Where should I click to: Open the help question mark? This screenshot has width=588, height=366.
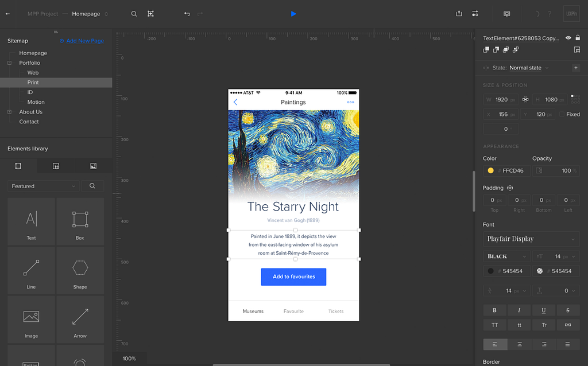coord(550,14)
